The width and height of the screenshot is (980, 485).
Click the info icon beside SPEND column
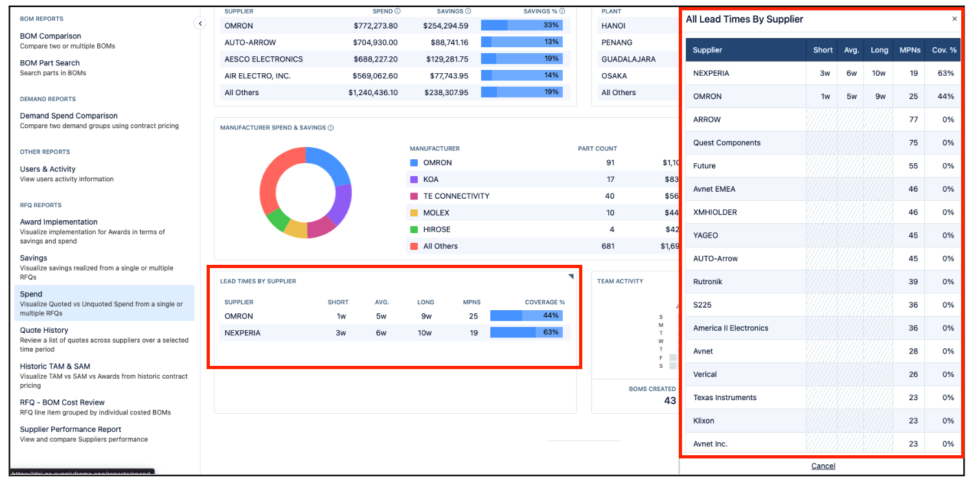click(x=398, y=11)
